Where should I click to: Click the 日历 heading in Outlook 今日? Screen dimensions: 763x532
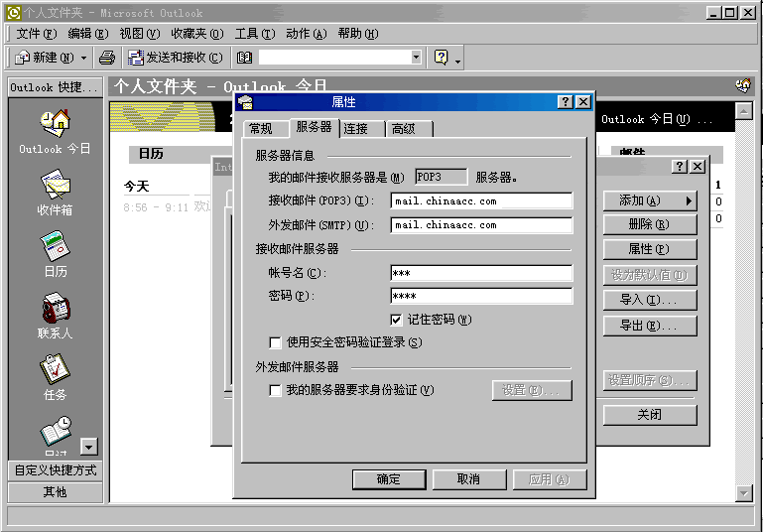point(151,154)
